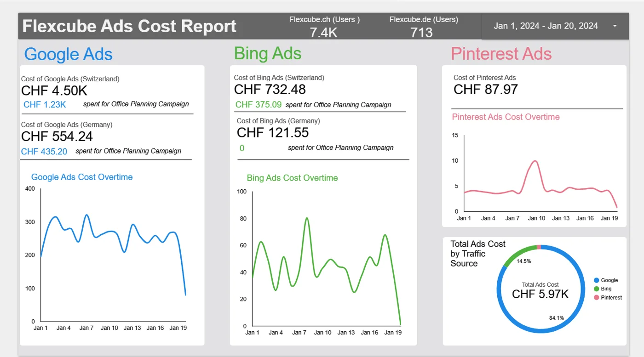Click the 14.5% donut label

click(523, 261)
